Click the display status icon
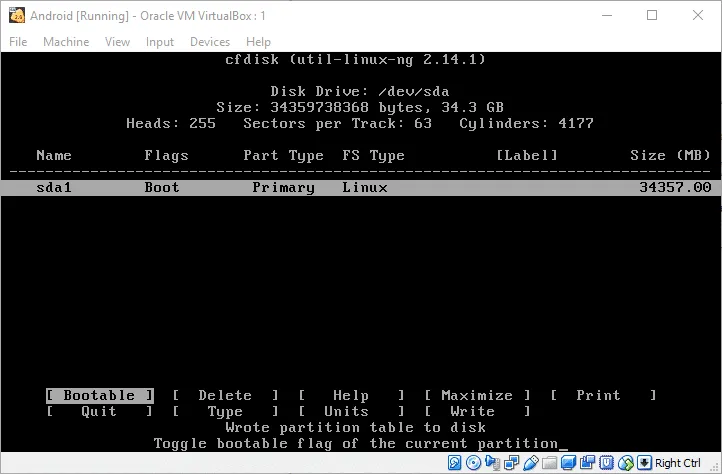The height and width of the screenshot is (474, 722). 568,462
